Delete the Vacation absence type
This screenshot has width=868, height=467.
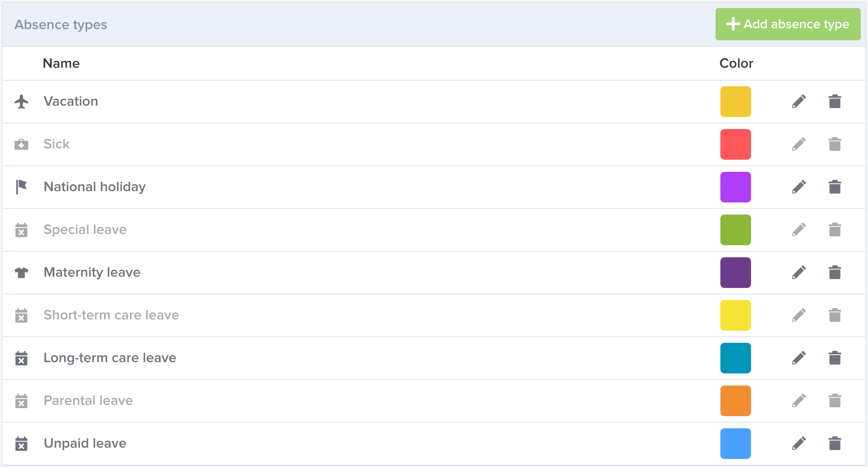pos(835,102)
